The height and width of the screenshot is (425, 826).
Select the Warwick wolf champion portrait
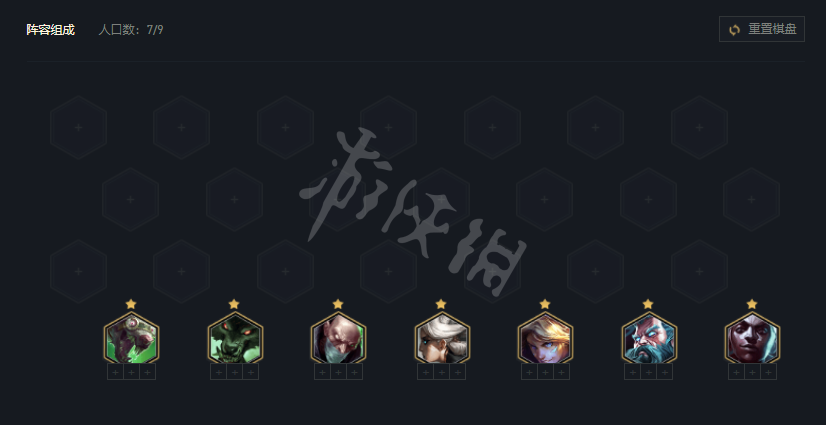pyautogui.click(x=235, y=338)
